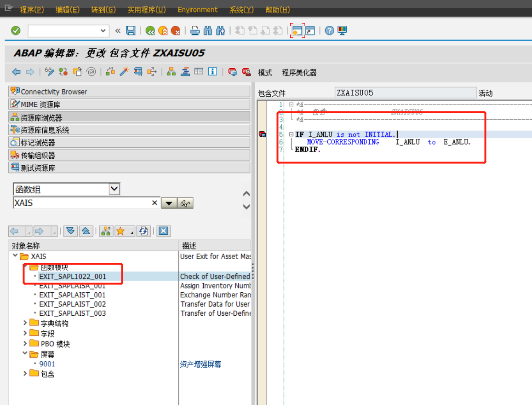Open the Favorites star icon
This screenshot has width=532, height=405.
(x=120, y=231)
